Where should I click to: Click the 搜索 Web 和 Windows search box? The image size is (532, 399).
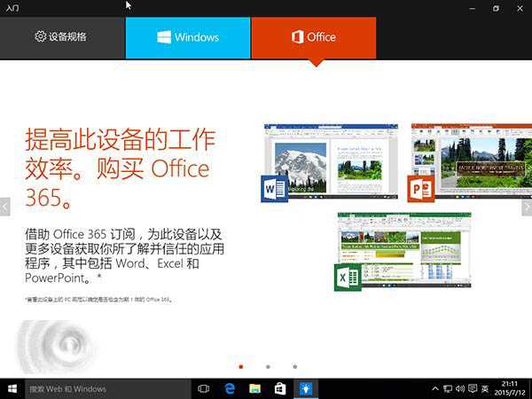108,389
